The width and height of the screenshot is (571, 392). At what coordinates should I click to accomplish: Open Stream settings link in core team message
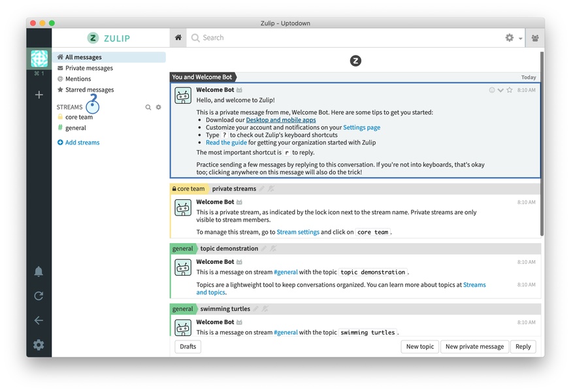(298, 232)
